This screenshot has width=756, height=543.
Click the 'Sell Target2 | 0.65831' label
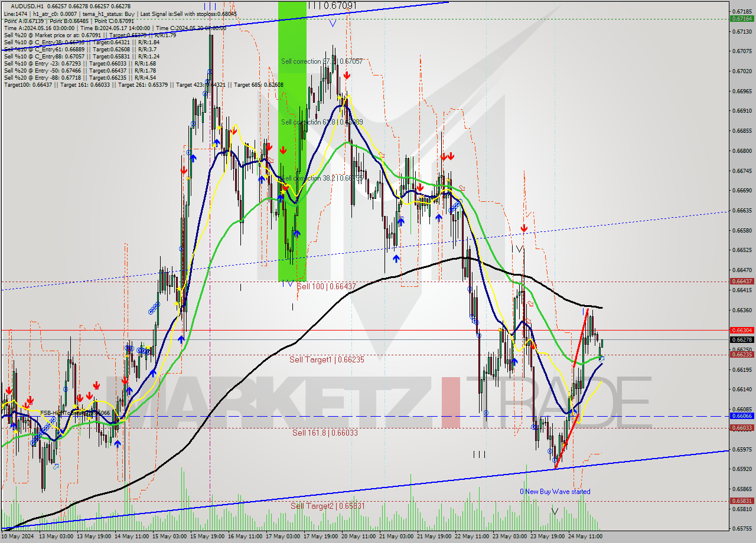point(328,506)
